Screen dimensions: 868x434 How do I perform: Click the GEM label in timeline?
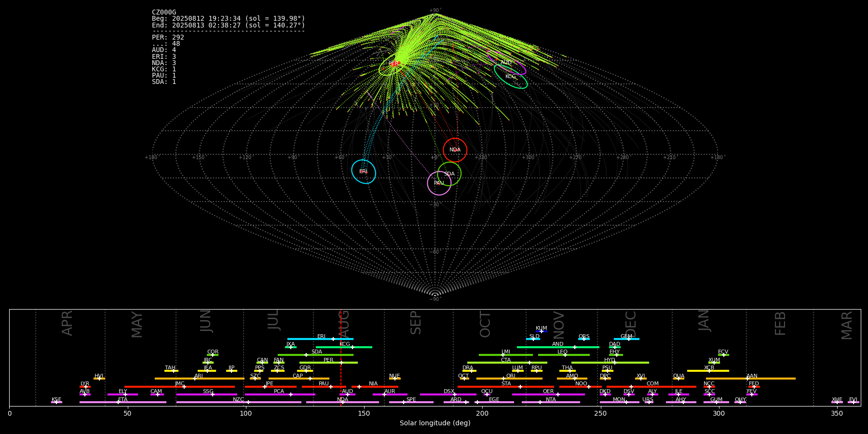[x=626, y=337]
